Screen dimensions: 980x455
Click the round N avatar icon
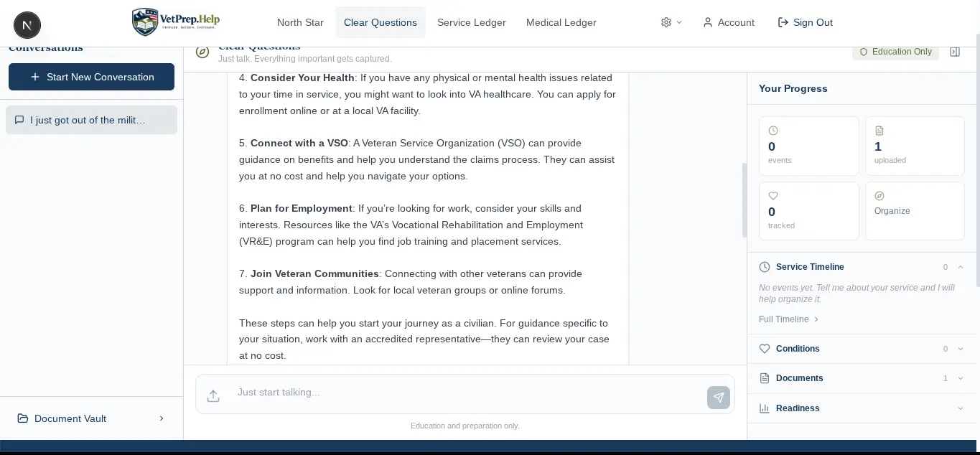pos(27,26)
